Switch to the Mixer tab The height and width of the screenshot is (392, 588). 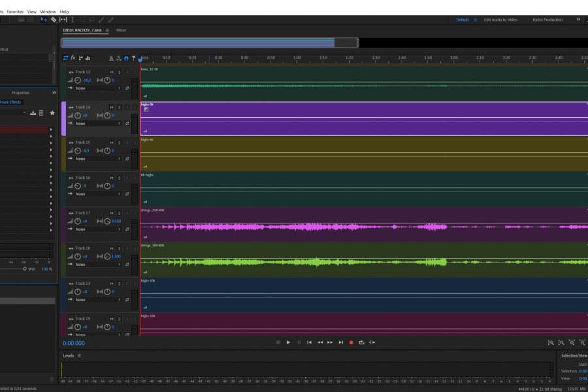coord(122,30)
